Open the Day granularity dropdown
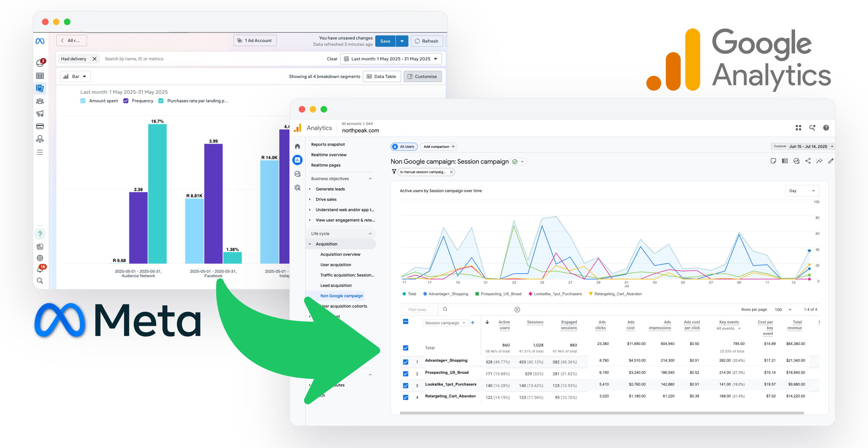868x448 pixels. [x=802, y=191]
